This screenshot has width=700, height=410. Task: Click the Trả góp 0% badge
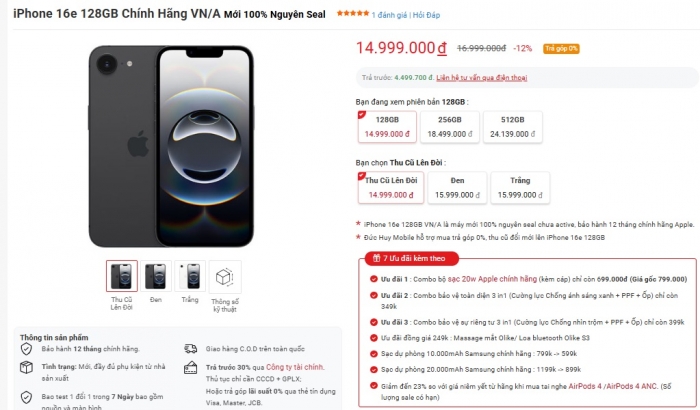click(x=562, y=48)
